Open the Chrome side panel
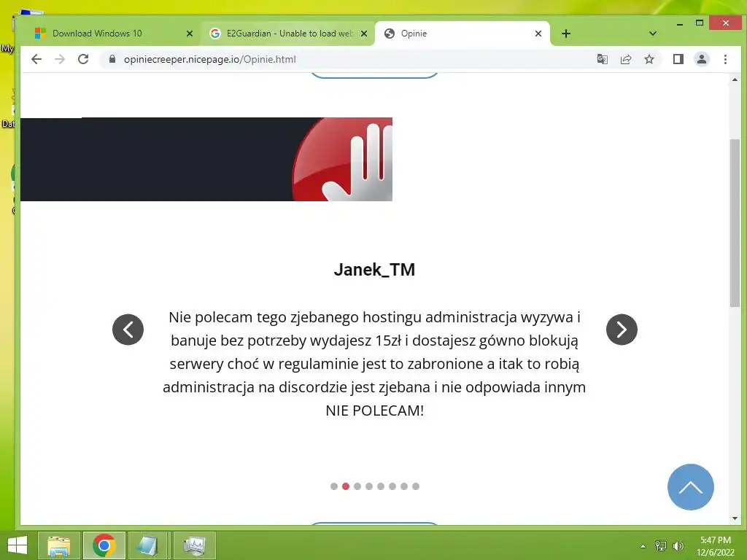This screenshot has height=560, width=747. [x=678, y=59]
